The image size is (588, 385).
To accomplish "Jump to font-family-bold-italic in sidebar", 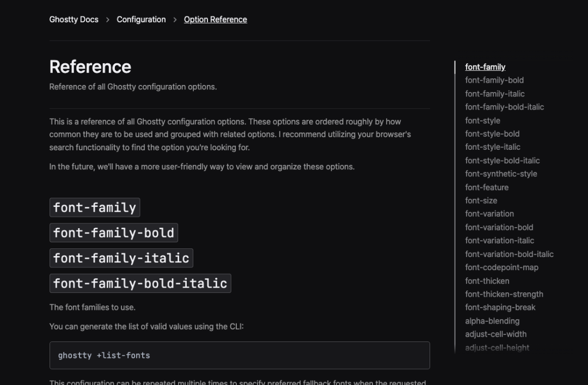I will coord(504,107).
